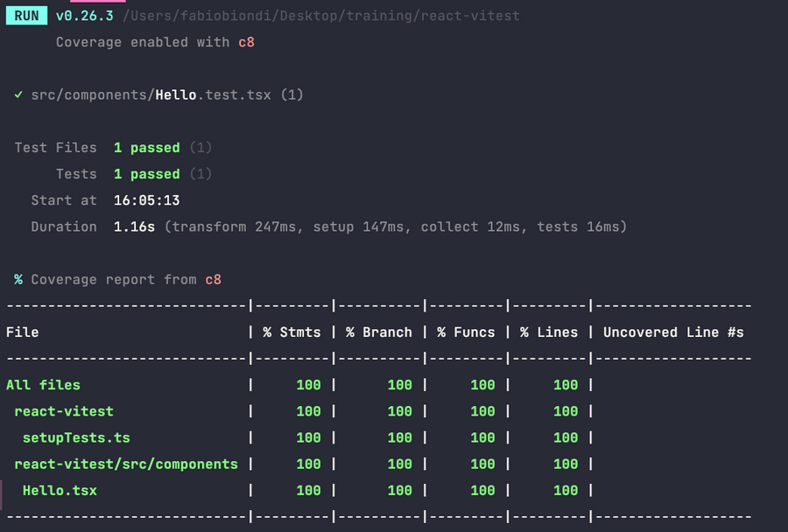Image resolution: width=788 pixels, height=532 pixels.
Task: Click the percent symbol before Coverage report
Action: click(x=18, y=279)
